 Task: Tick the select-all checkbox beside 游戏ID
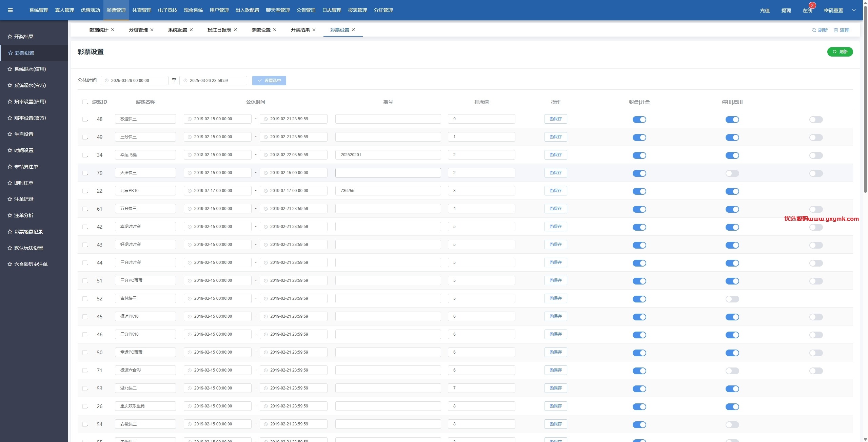85,102
